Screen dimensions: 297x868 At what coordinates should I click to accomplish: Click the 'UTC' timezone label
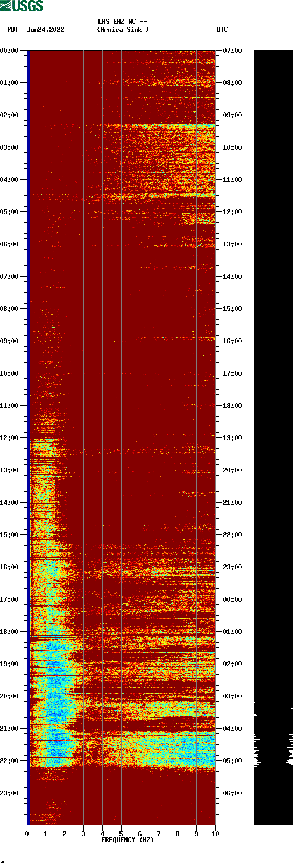tap(222, 30)
